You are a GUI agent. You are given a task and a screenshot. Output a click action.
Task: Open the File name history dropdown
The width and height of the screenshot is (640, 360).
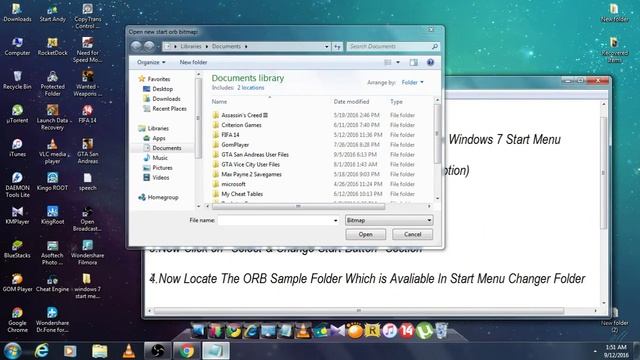[336, 220]
